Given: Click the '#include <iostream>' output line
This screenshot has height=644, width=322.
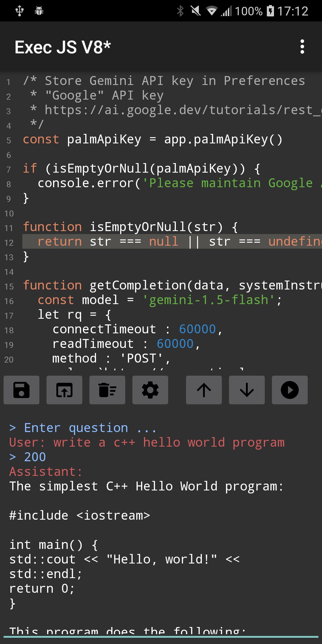Looking at the screenshot, I should point(79,515).
